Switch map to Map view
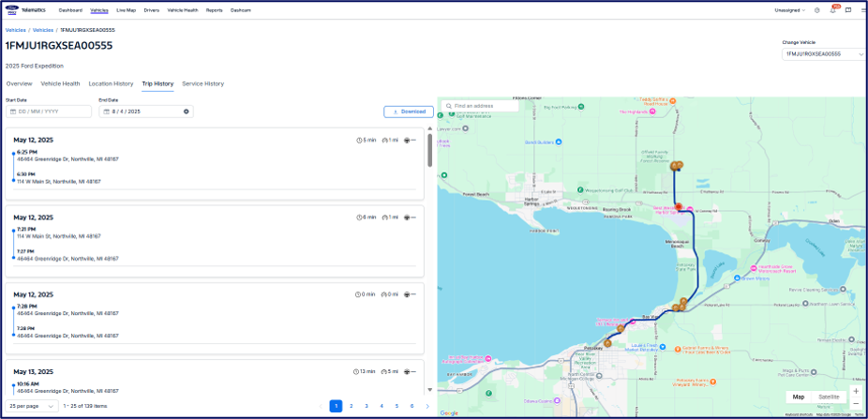The height and width of the screenshot is (419, 868). [x=799, y=397]
